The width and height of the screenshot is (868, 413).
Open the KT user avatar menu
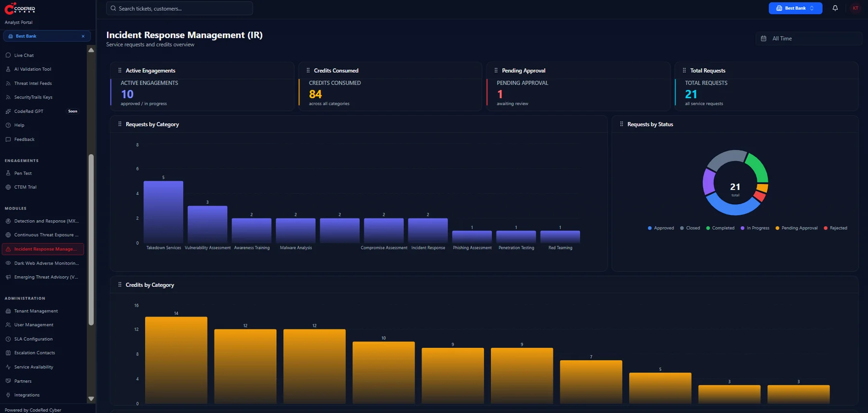click(855, 8)
